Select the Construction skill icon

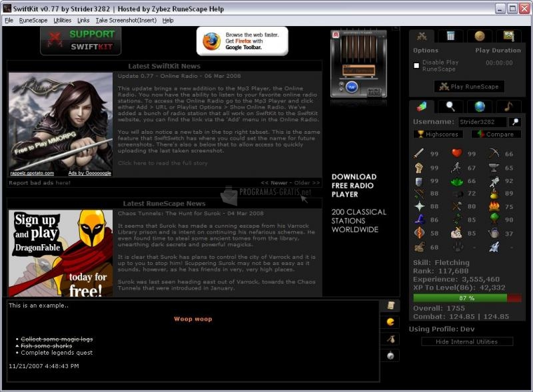[x=419, y=248]
